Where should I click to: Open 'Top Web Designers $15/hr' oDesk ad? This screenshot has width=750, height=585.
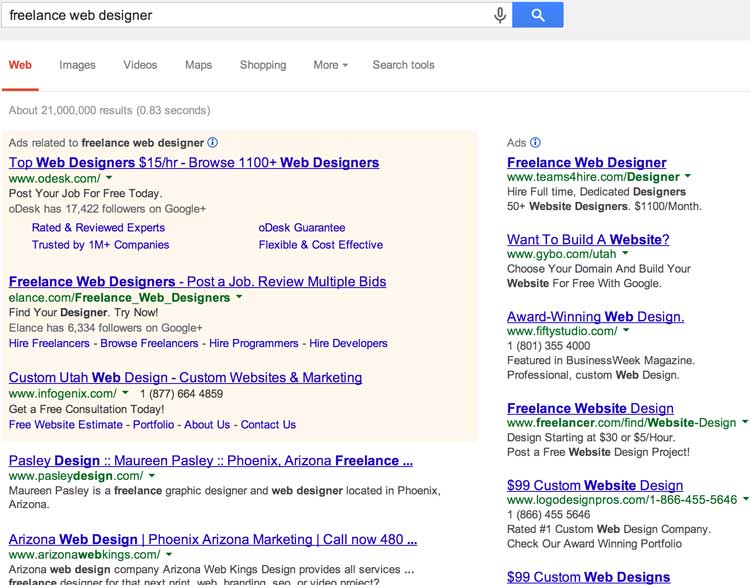(x=194, y=162)
